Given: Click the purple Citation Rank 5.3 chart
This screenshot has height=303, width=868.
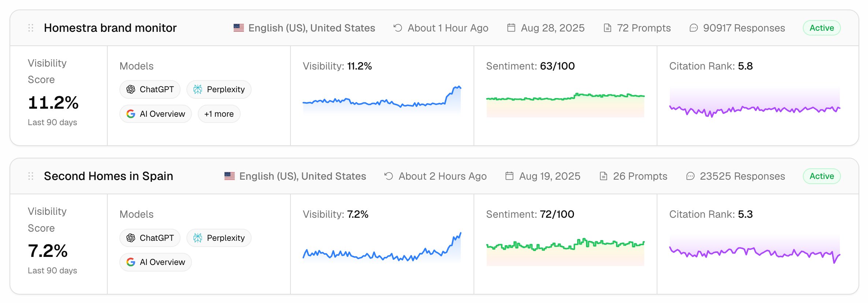Looking at the screenshot, I should [x=754, y=251].
